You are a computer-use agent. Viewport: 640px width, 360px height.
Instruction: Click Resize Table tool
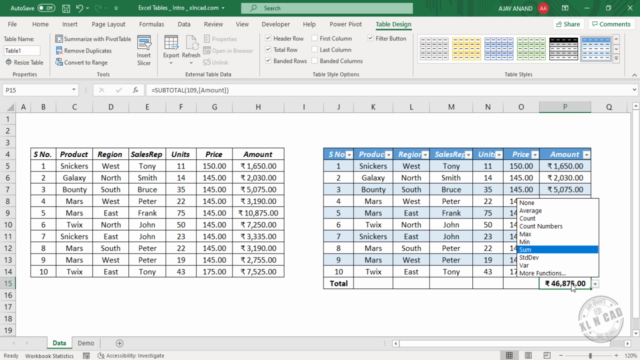coord(24,62)
